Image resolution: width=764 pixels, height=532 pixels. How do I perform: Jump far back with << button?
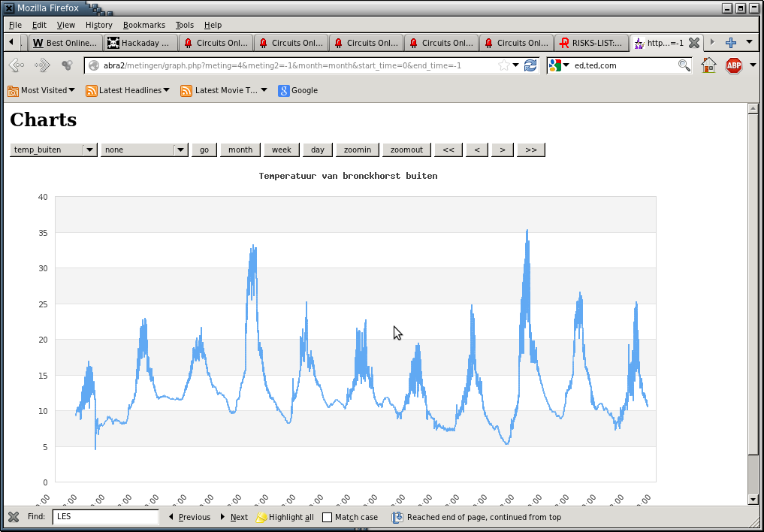[448, 150]
